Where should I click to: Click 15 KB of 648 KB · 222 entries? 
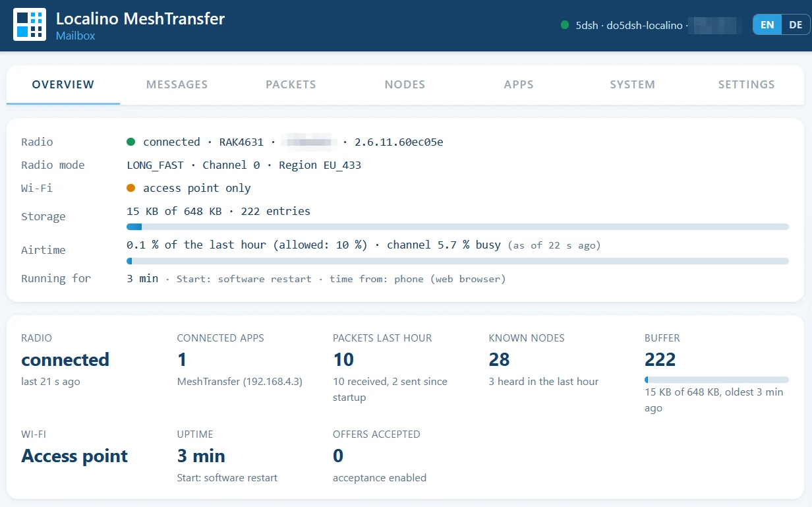click(218, 211)
